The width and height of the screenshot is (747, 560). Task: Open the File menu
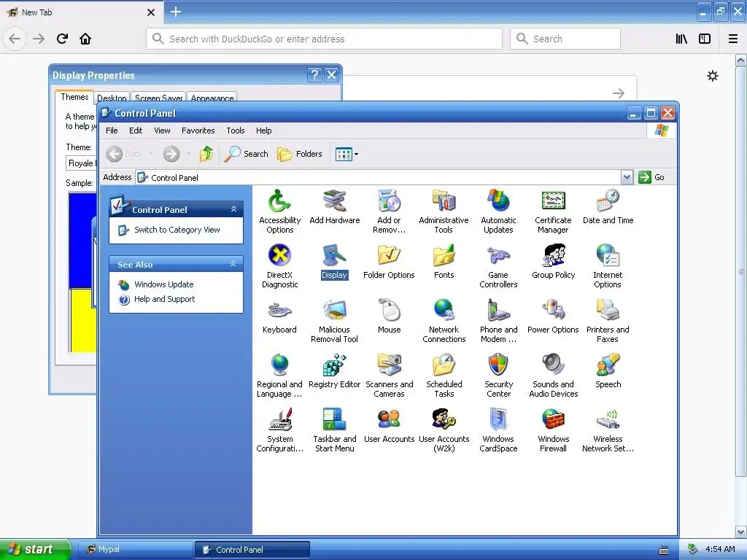112,131
